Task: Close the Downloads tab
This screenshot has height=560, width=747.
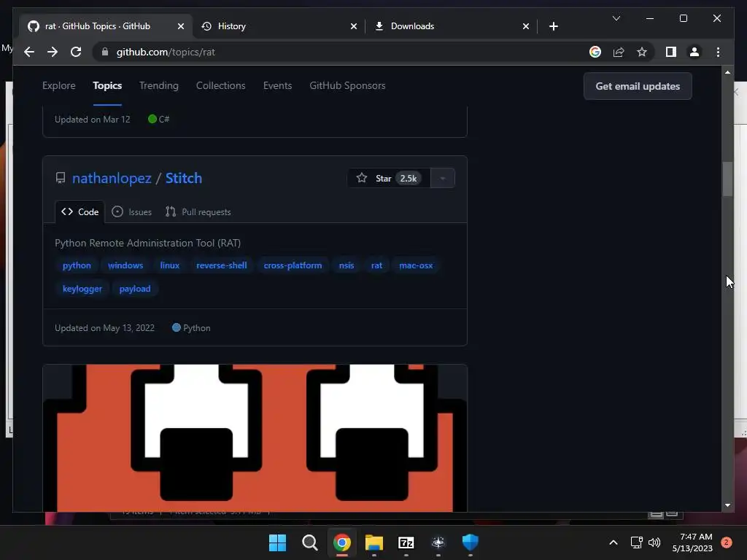Action: point(525,26)
